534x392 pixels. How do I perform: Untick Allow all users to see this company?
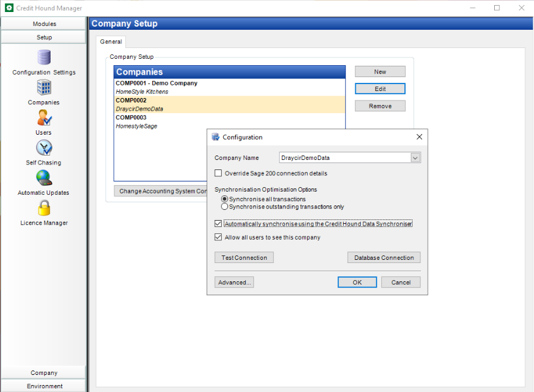click(x=218, y=237)
